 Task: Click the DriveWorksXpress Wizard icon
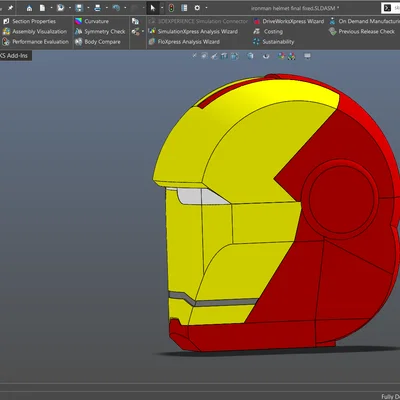[x=256, y=21]
